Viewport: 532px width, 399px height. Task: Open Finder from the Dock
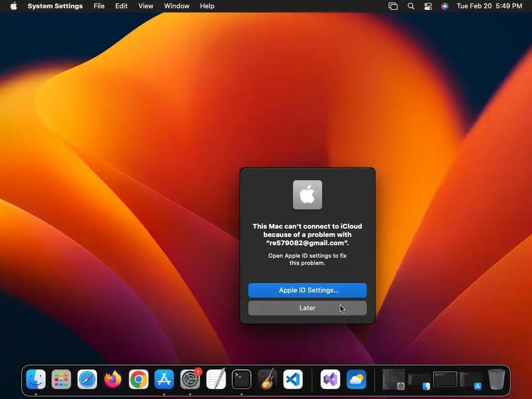[x=36, y=379]
